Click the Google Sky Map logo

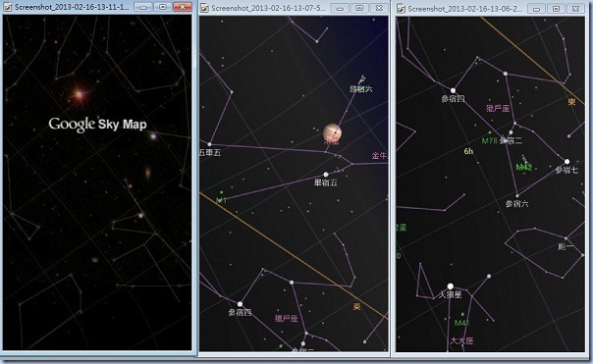point(97,124)
